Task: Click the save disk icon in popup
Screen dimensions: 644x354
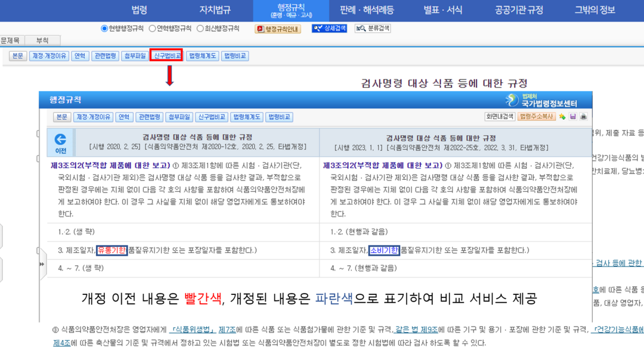Action: pyautogui.click(x=573, y=117)
